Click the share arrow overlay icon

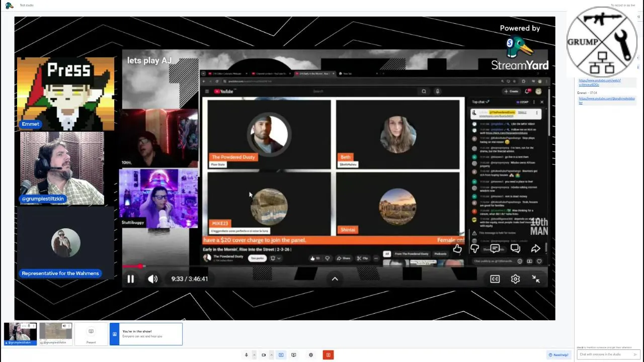tap(535, 248)
